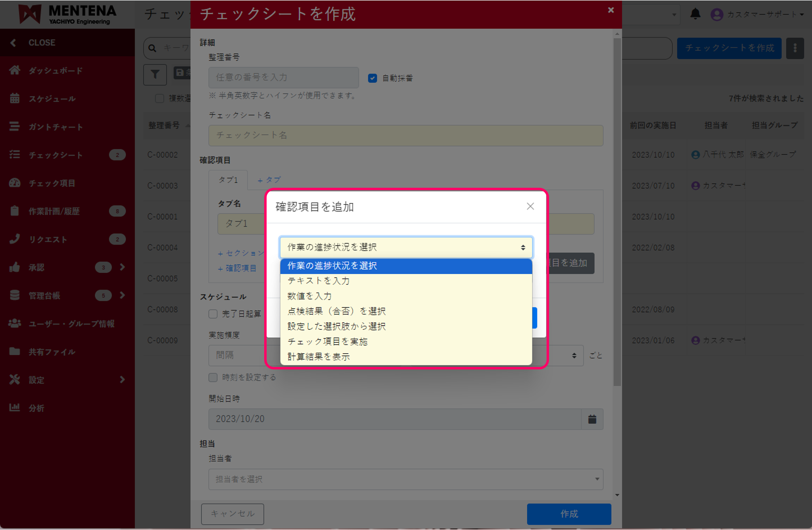Select テキストを入力 from the list

[x=317, y=281]
